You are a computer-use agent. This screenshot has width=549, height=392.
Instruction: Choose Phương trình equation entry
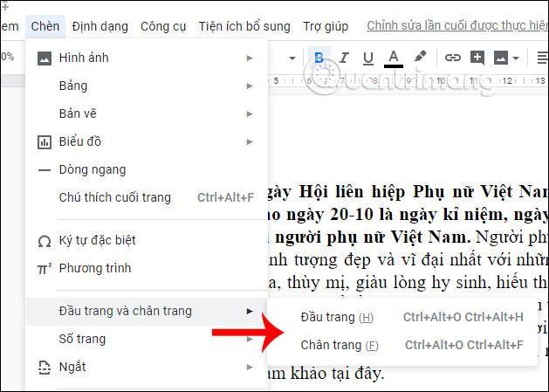[147, 268]
